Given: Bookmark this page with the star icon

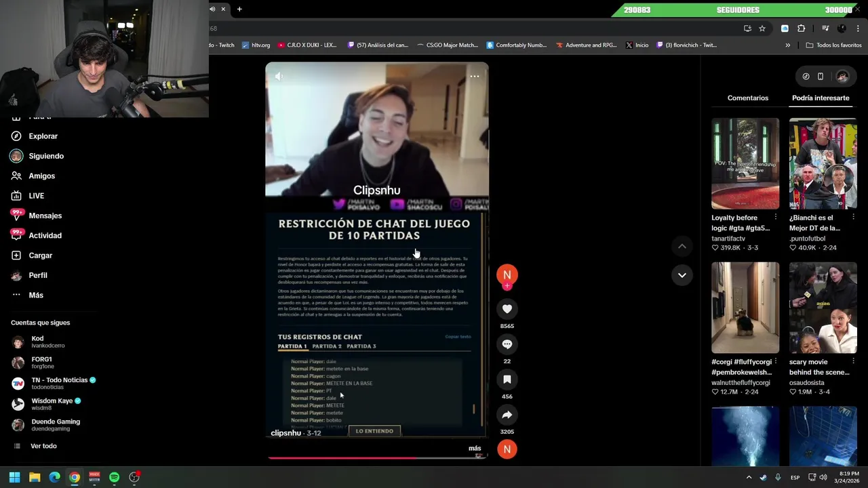Looking at the screenshot, I should (762, 28).
